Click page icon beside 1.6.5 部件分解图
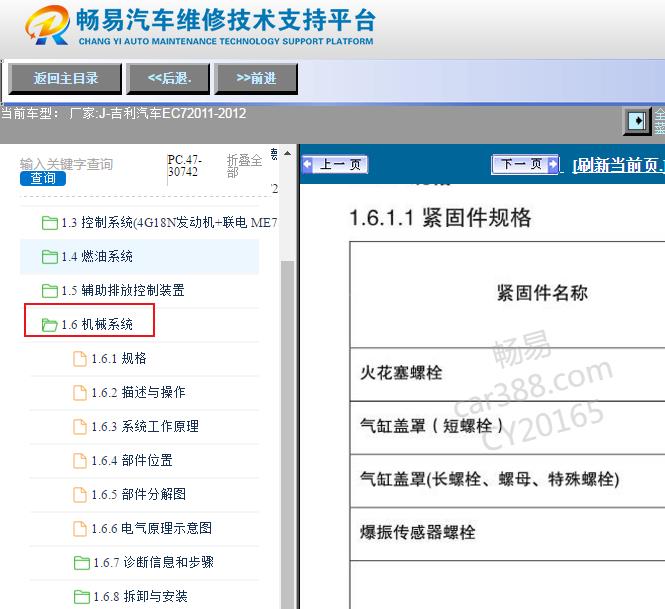665x609 pixels. pyautogui.click(x=80, y=494)
